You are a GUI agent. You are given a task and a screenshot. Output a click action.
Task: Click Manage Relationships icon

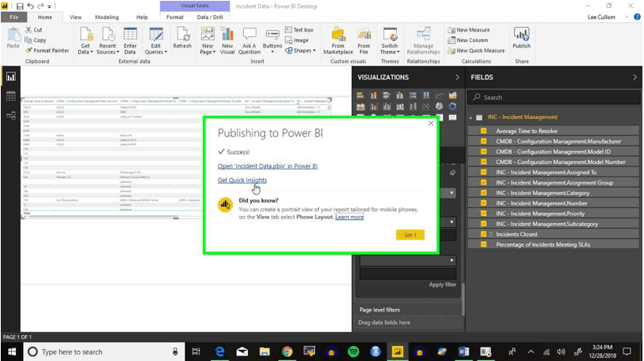coord(424,40)
